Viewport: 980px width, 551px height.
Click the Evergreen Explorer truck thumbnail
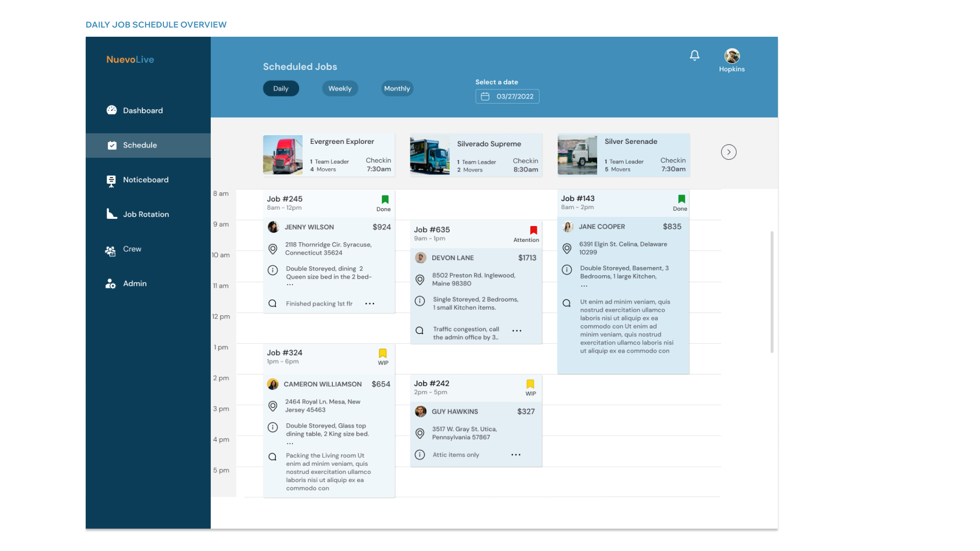click(x=283, y=155)
